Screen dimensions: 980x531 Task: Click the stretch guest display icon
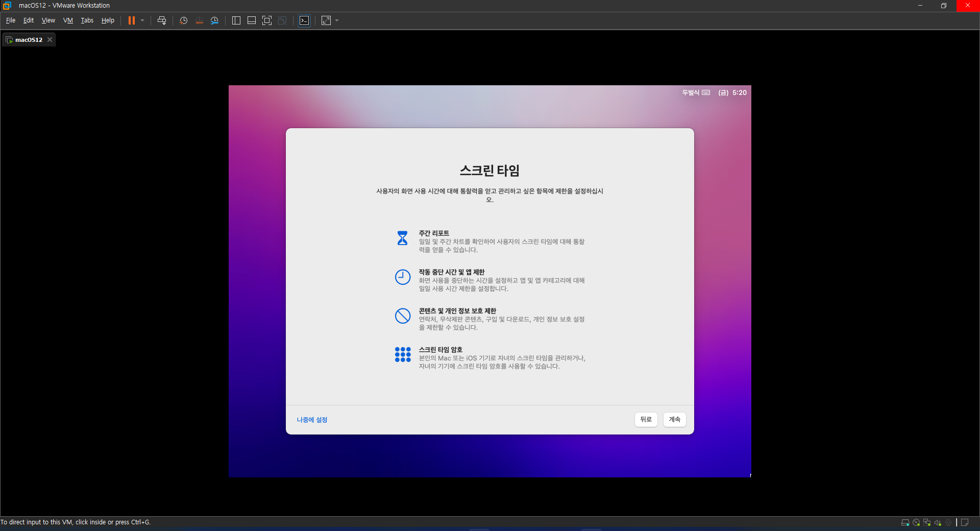326,20
